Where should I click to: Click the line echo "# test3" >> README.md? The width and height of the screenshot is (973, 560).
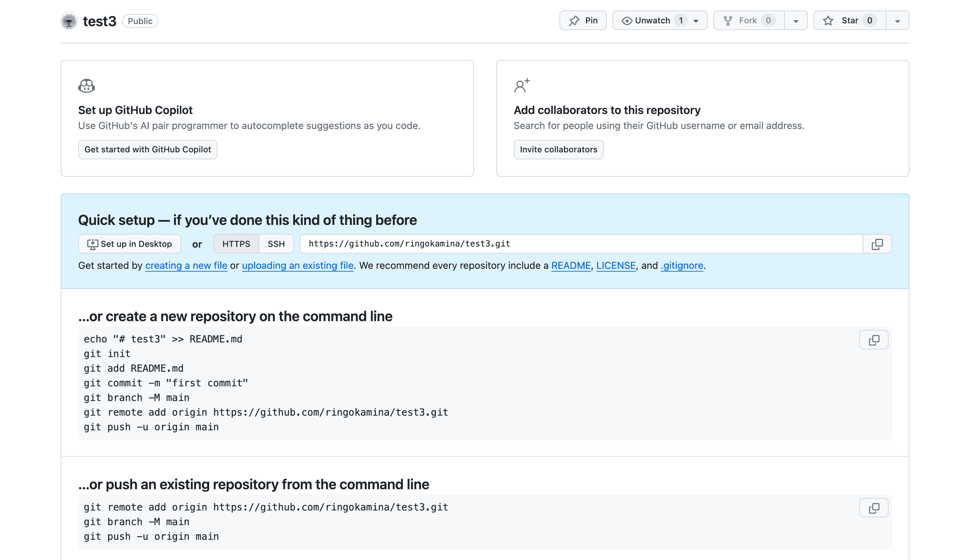pos(163,339)
